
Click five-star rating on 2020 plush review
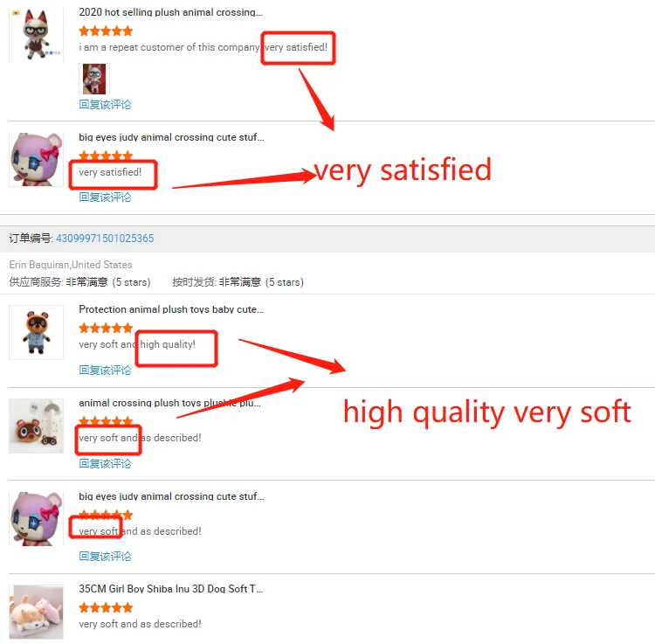[x=106, y=31]
